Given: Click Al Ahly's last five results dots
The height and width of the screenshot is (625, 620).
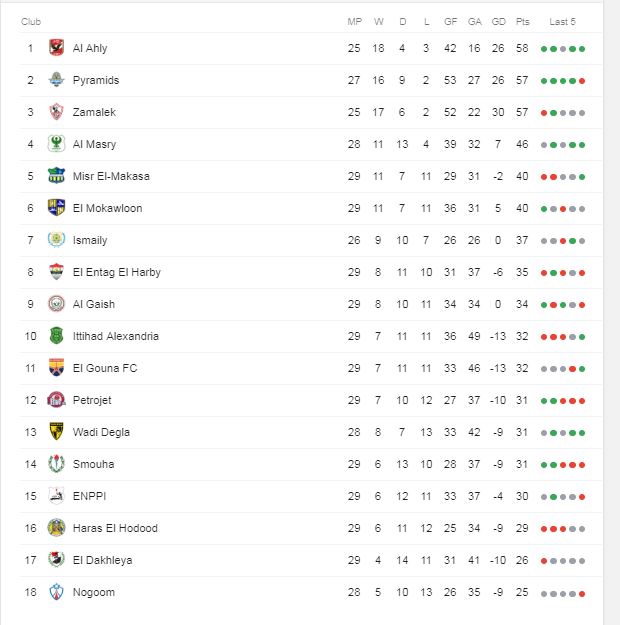Looking at the screenshot, I should pyautogui.click(x=563, y=48).
